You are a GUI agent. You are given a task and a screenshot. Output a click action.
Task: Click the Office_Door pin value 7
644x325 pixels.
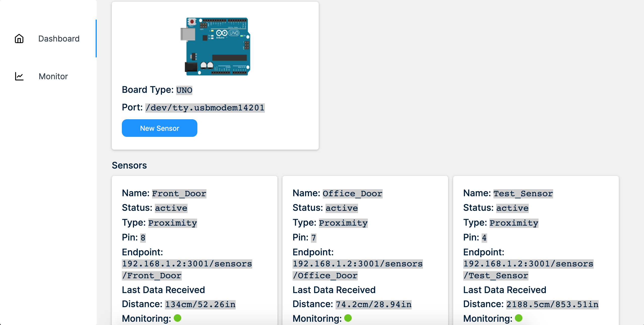(x=314, y=238)
